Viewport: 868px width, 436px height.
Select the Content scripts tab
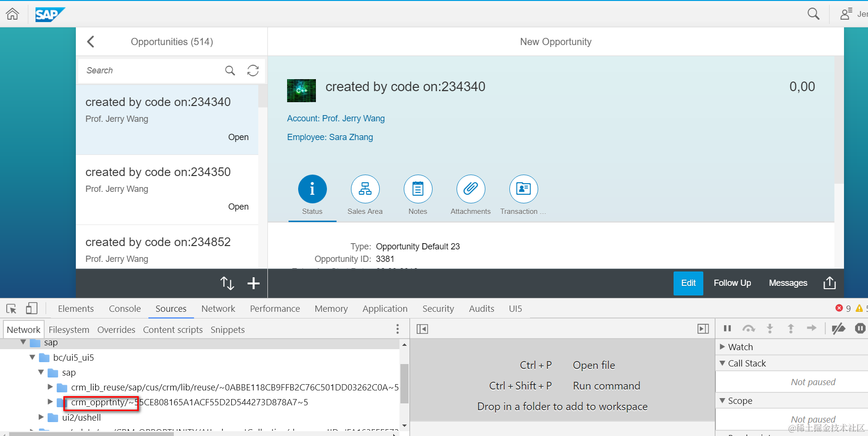click(x=173, y=330)
